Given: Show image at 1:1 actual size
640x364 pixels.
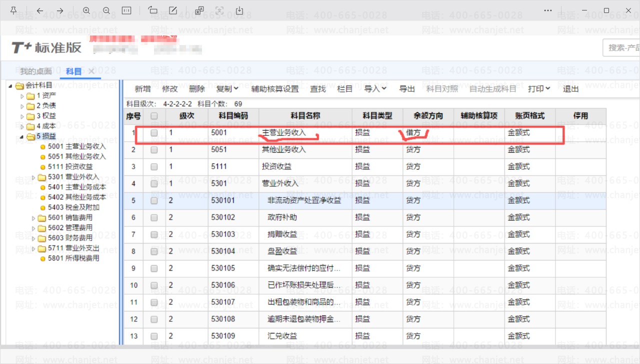Looking at the screenshot, I should coord(126,10).
